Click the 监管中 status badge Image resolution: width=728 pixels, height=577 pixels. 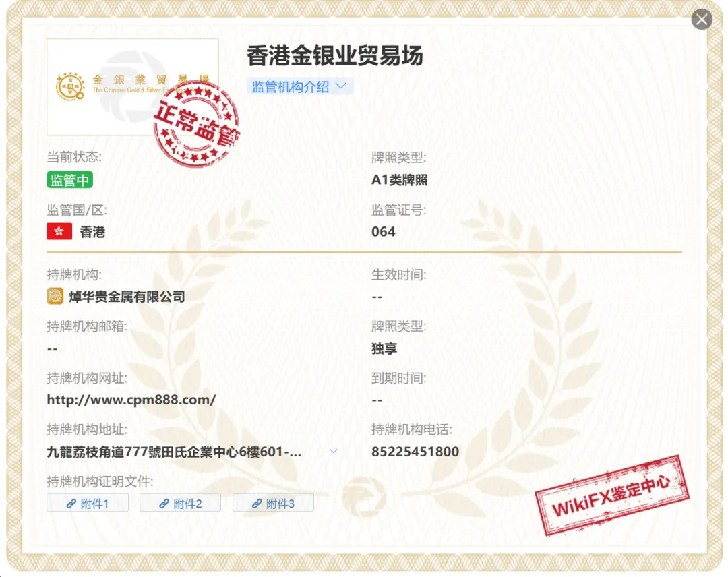click(x=69, y=180)
